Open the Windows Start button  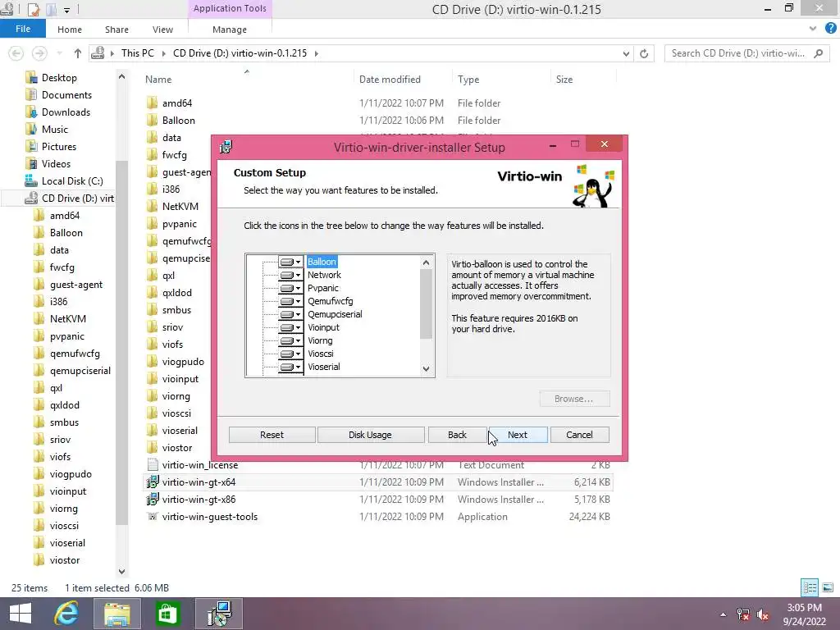[21, 614]
